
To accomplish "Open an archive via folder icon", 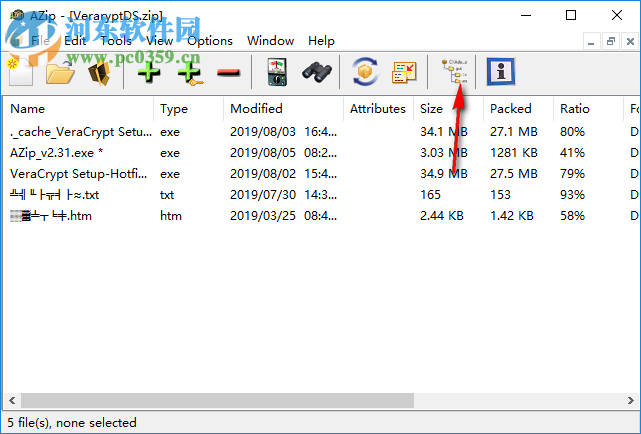I will [60, 72].
